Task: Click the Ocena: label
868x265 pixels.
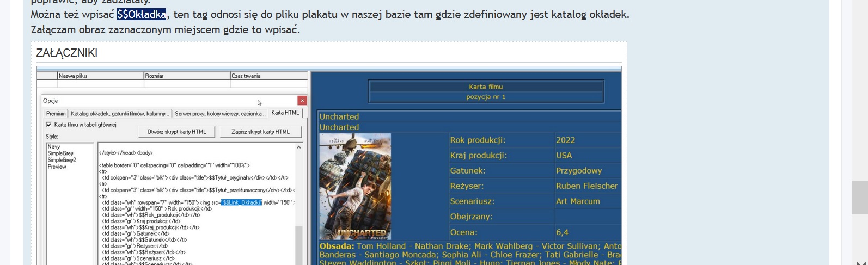Action: (x=463, y=232)
